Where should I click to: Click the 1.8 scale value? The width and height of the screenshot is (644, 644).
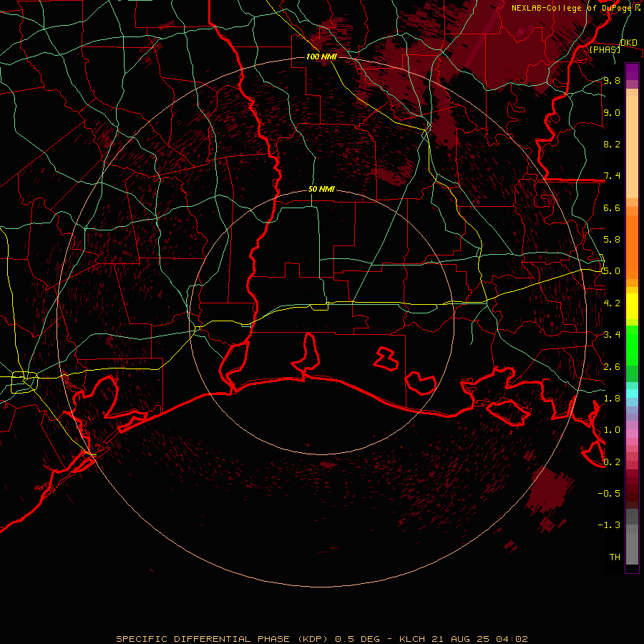point(612,399)
